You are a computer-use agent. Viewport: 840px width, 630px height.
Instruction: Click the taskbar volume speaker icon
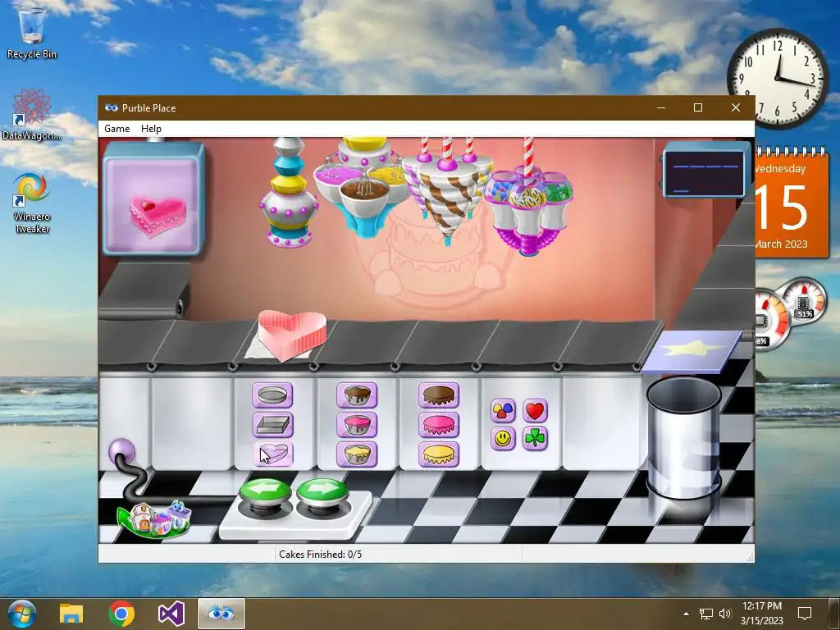[725, 614]
